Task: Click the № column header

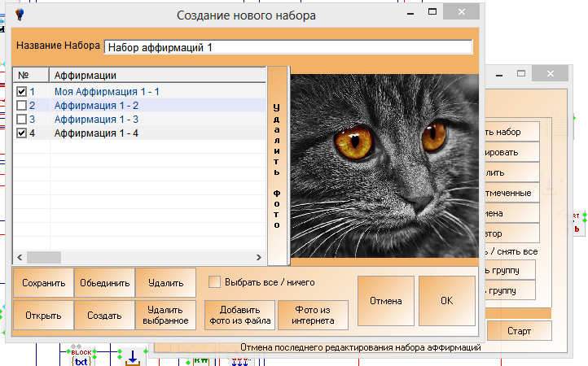Action: tap(31, 75)
